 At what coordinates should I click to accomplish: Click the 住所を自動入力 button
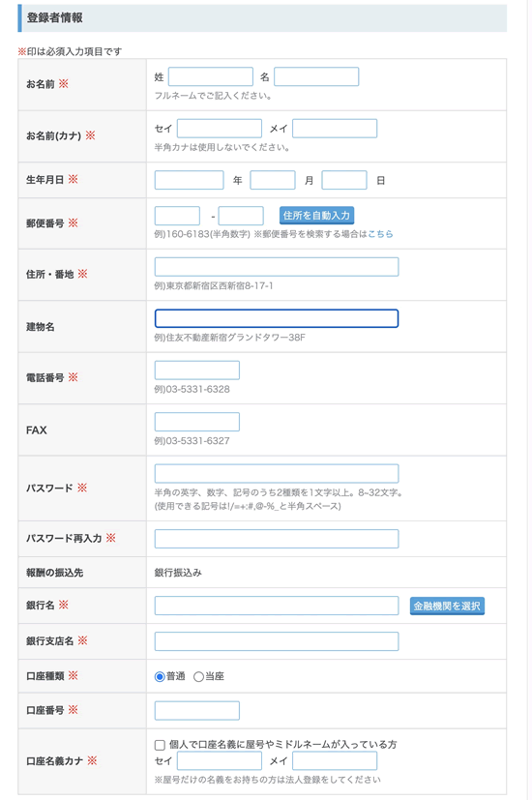click(x=316, y=216)
